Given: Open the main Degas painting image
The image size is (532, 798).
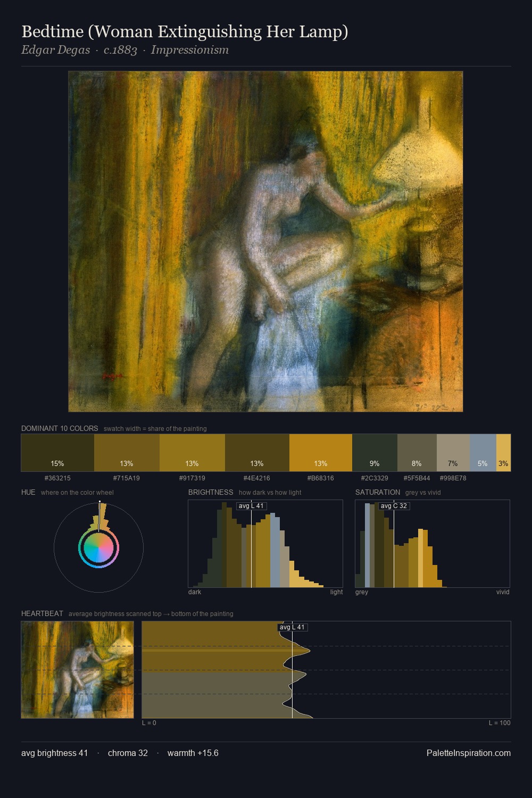Looking at the screenshot, I should click(265, 242).
